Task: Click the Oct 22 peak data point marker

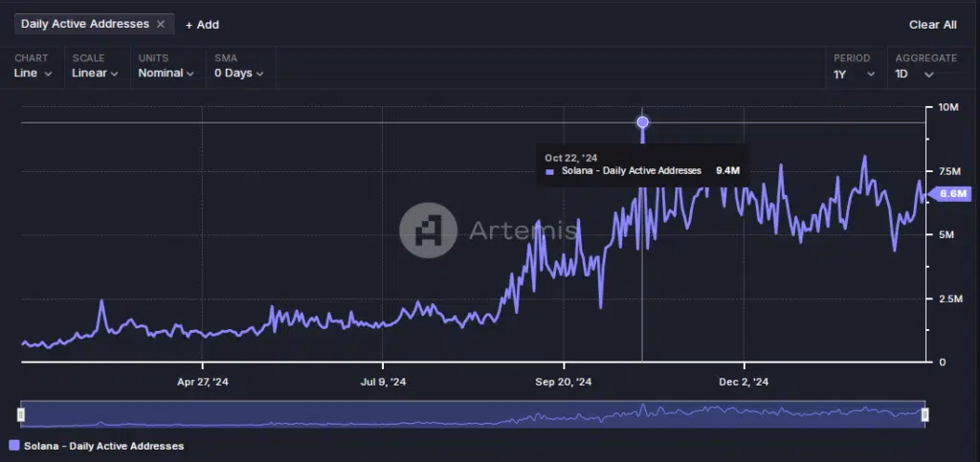Action: [x=642, y=121]
